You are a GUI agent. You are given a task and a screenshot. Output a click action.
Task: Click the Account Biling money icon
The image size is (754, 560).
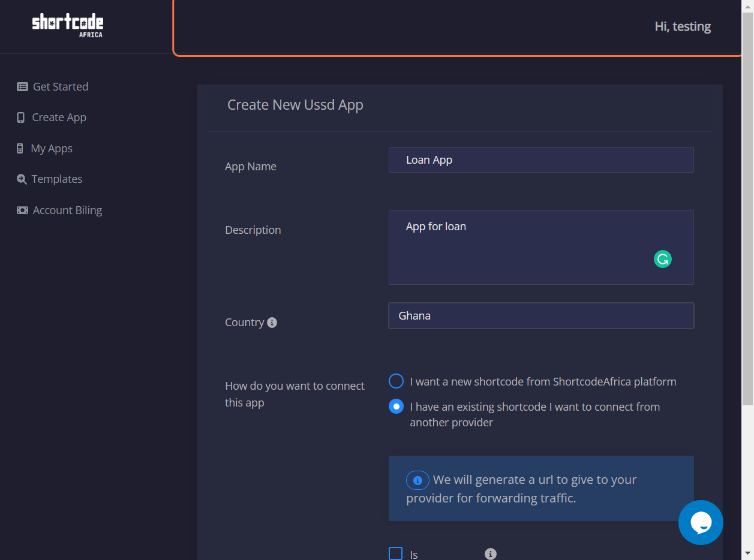22,210
